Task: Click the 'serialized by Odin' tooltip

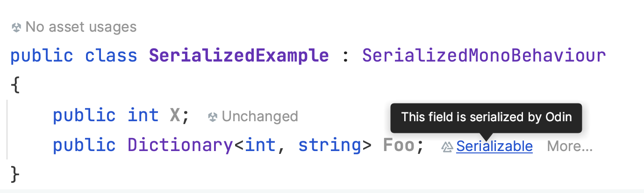Action: click(486, 117)
